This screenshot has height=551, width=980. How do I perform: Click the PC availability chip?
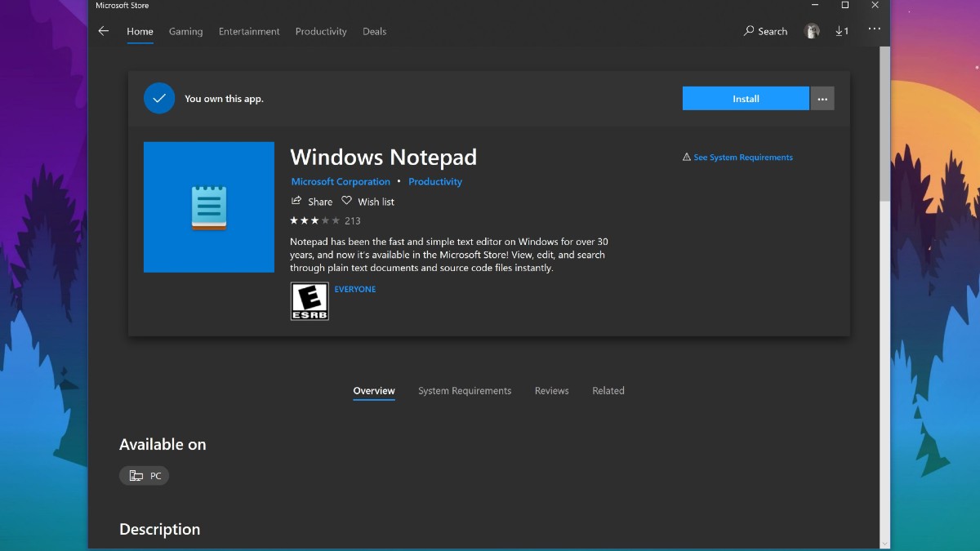144,476
